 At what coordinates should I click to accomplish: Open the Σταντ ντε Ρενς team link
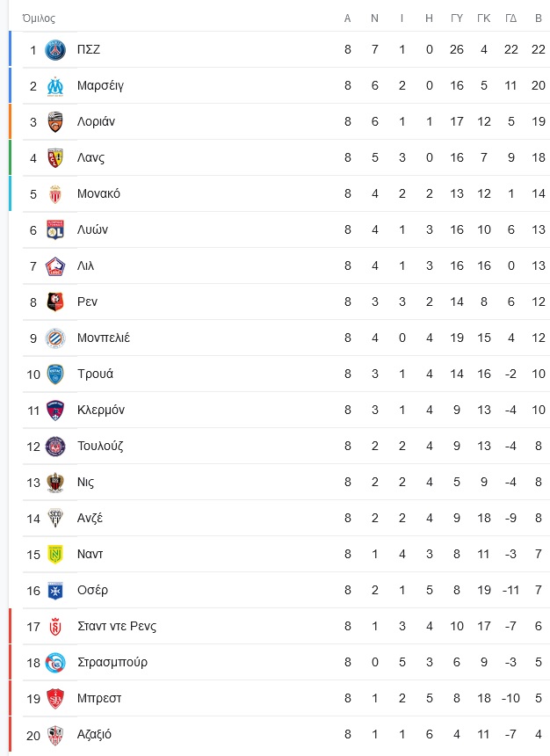click(x=117, y=626)
